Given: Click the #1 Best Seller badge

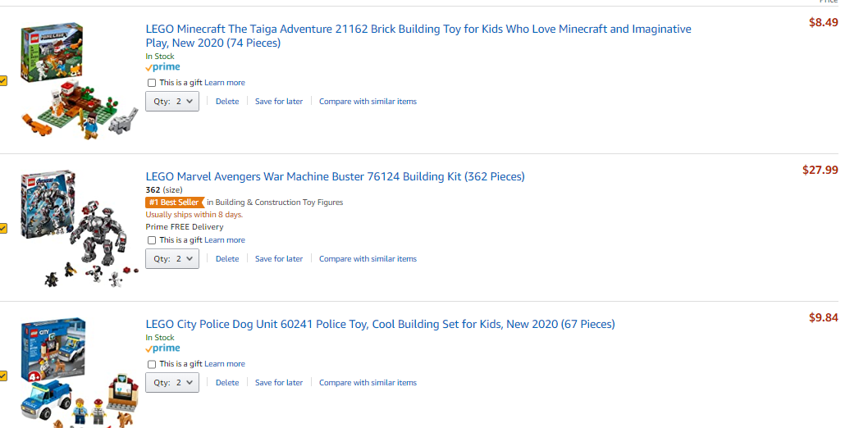Looking at the screenshot, I should [175, 203].
